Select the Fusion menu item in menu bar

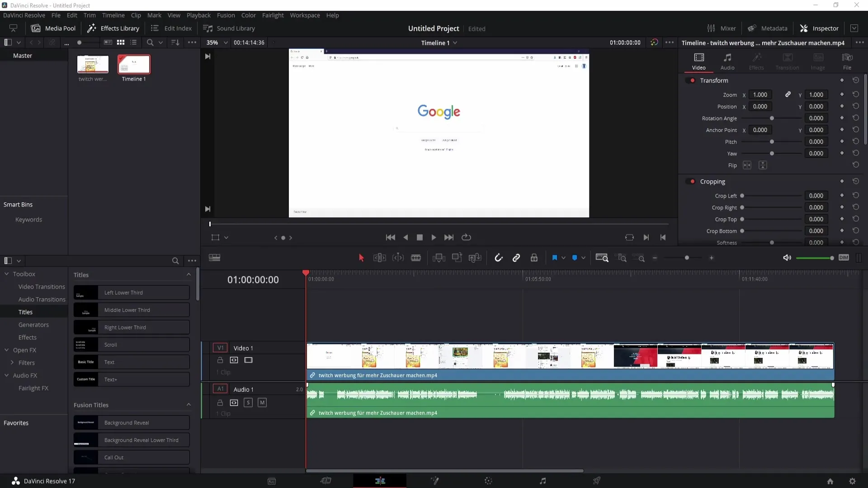[x=226, y=15]
